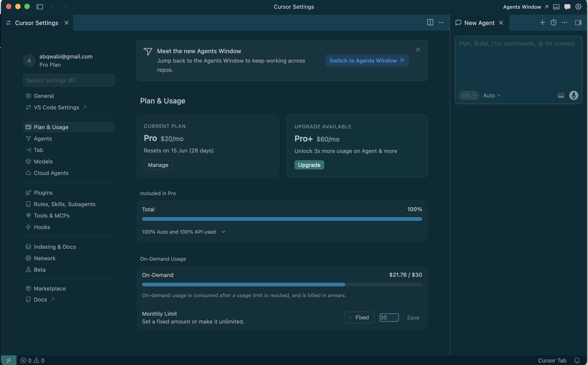The image size is (588, 365).
Task: Open Agents Window from the title bar
Action: [525, 7]
